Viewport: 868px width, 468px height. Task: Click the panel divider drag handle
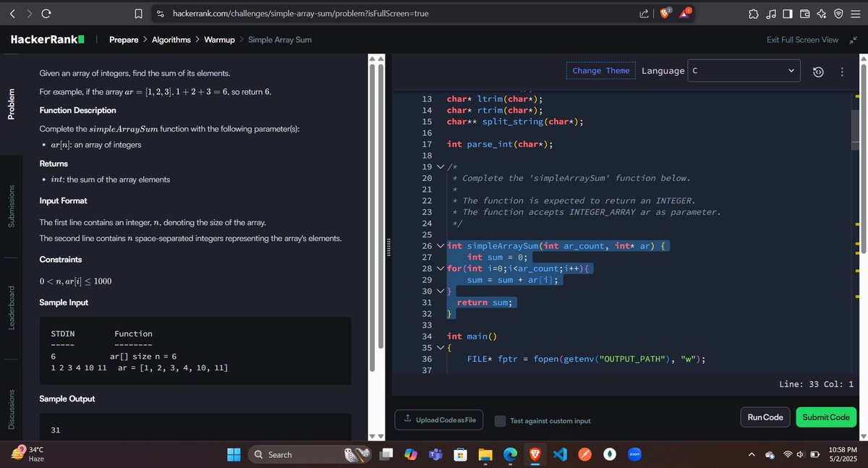click(x=390, y=246)
